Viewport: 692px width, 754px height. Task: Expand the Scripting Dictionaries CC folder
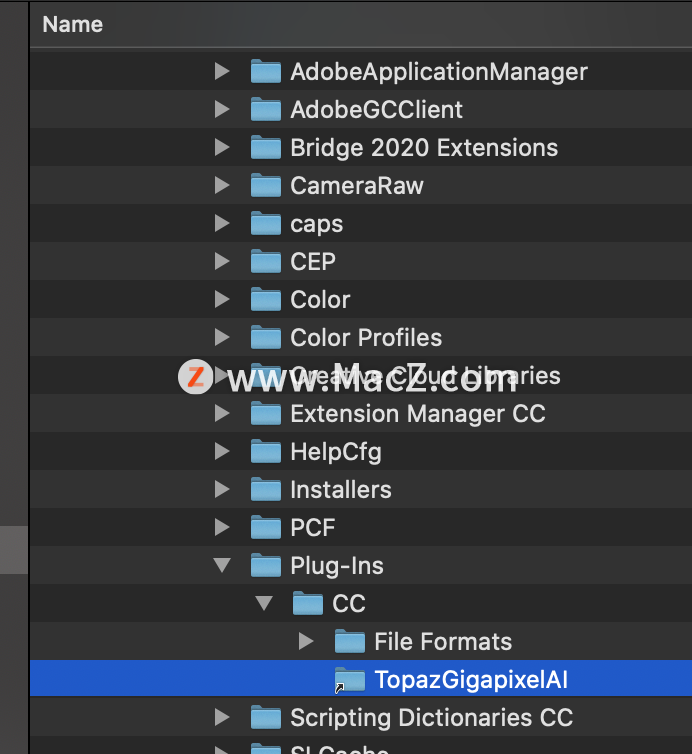pos(222,717)
